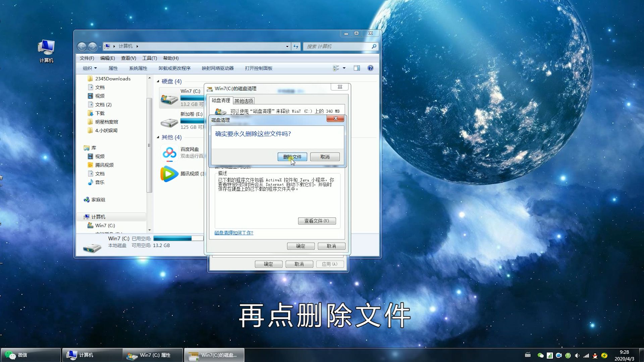The height and width of the screenshot is (362, 644).
Task: Click 卸载或更改程序 toolbar item
Action: 174,68
